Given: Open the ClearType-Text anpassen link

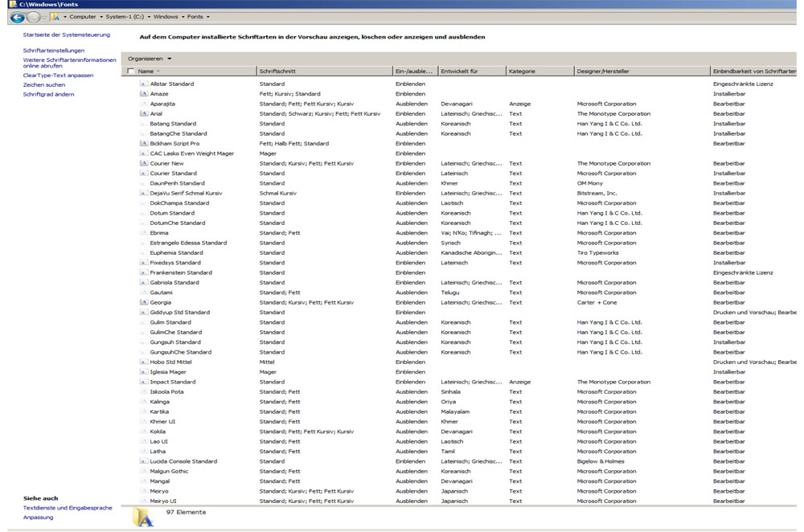Looking at the screenshot, I should 58,76.
